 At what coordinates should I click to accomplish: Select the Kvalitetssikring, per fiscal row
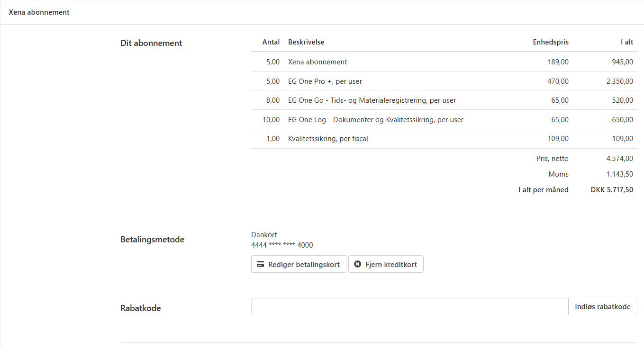(328, 139)
